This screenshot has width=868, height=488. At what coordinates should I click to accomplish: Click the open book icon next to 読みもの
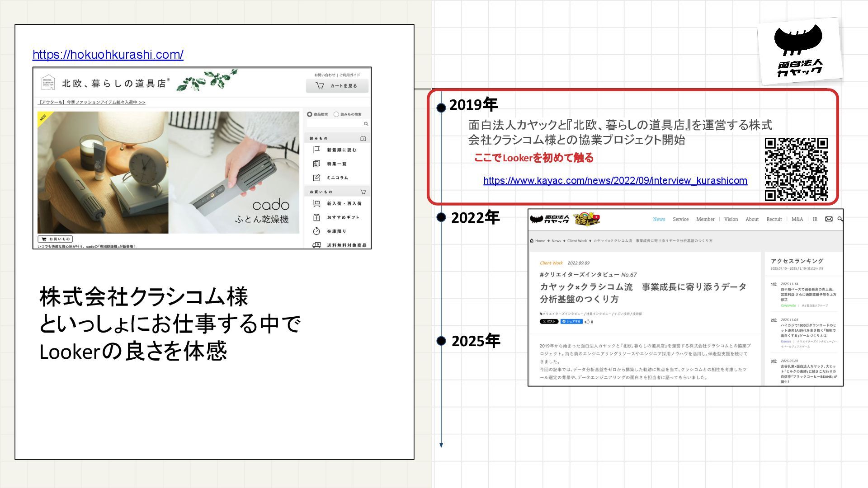click(x=363, y=138)
